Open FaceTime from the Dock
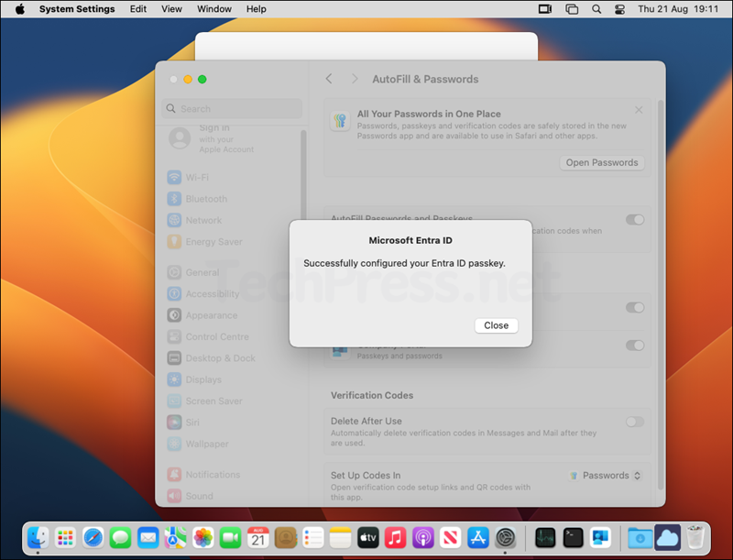 point(231,538)
